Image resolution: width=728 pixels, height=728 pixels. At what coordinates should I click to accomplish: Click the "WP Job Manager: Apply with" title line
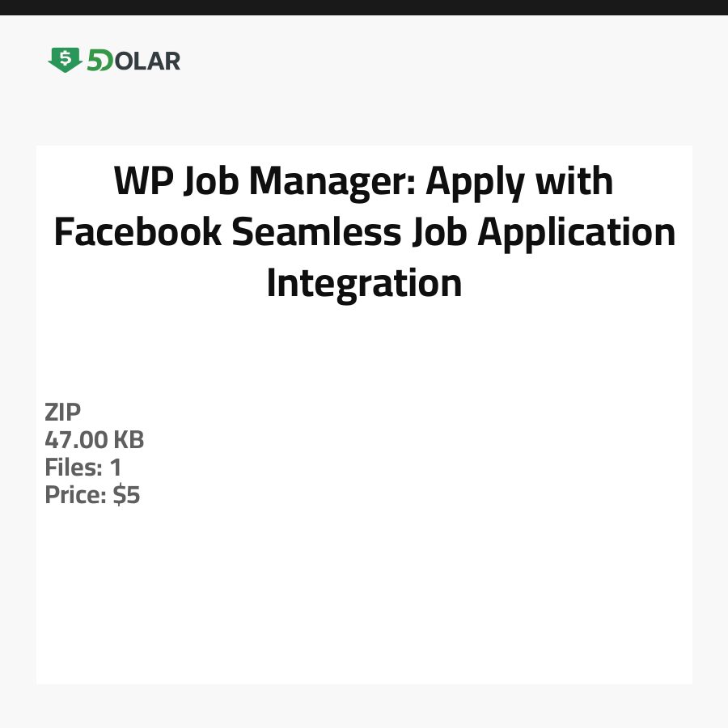[x=363, y=183]
